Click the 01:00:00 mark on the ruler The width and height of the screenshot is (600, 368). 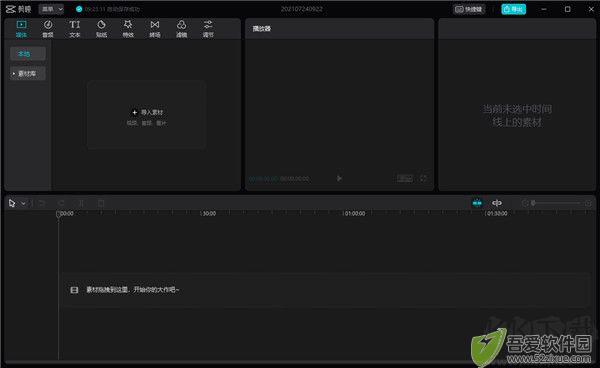coord(354,213)
